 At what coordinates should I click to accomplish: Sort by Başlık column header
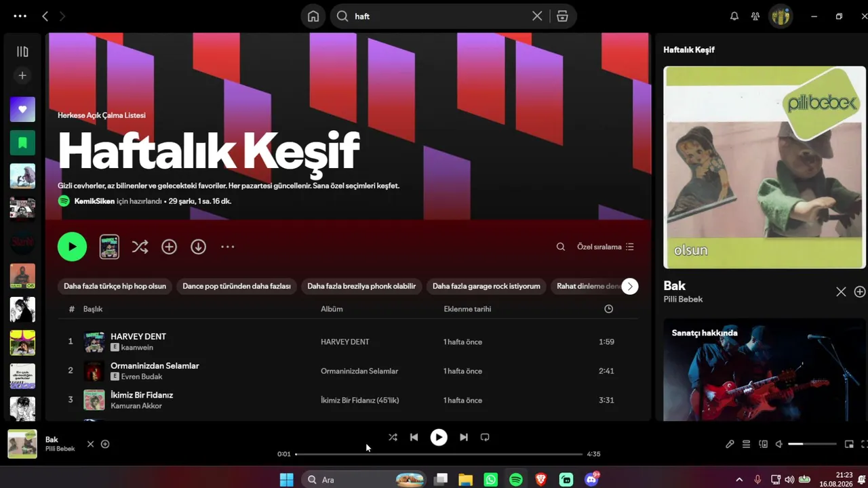click(93, 309)
